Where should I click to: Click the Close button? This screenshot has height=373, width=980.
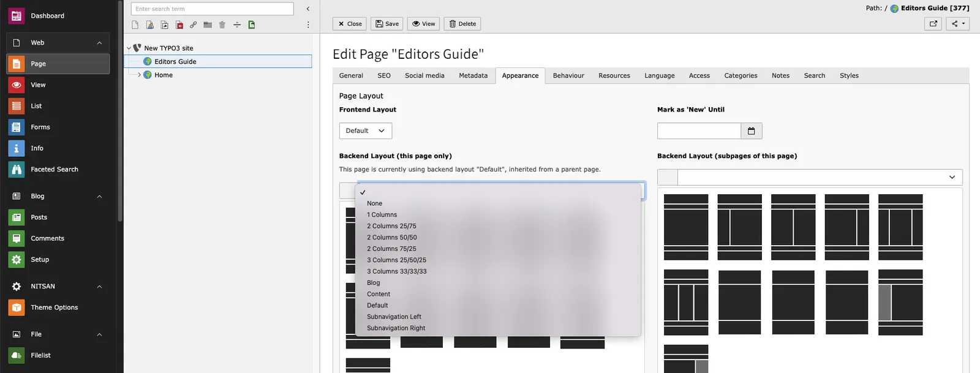[350, 24]
